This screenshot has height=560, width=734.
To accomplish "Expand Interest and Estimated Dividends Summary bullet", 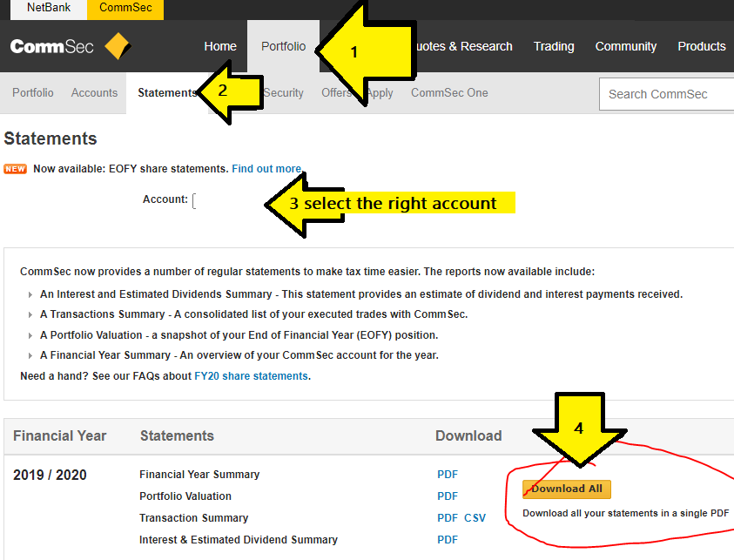I will click(30, 294).
